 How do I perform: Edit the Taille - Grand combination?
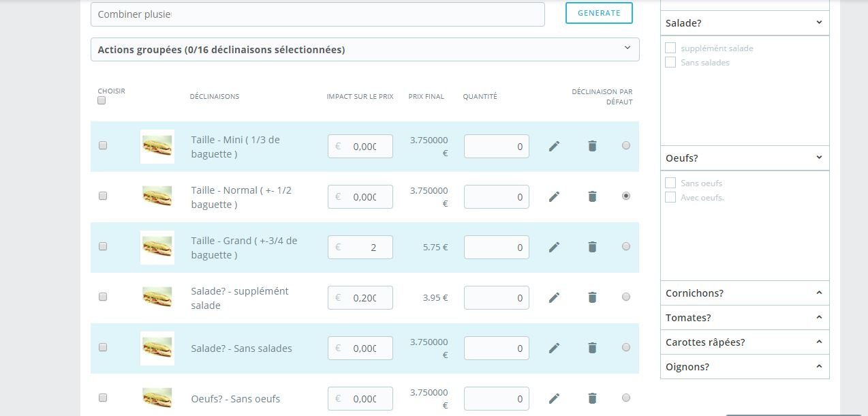(554, 247)
